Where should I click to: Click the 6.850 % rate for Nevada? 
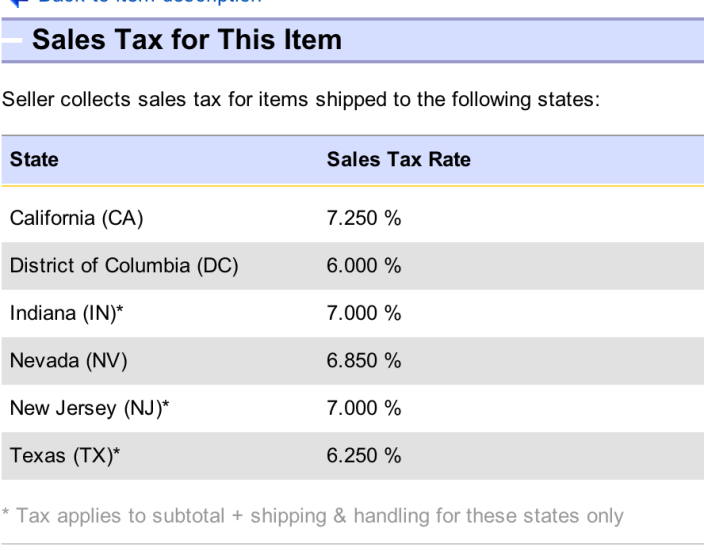click(x=364, y=361)
